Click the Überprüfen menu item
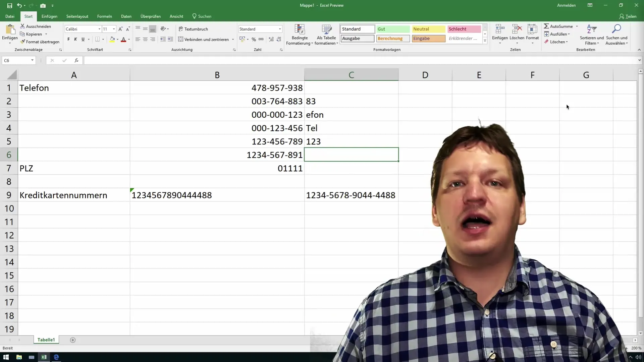The width and height of the screenshot is (644, 362). point(150,16)
